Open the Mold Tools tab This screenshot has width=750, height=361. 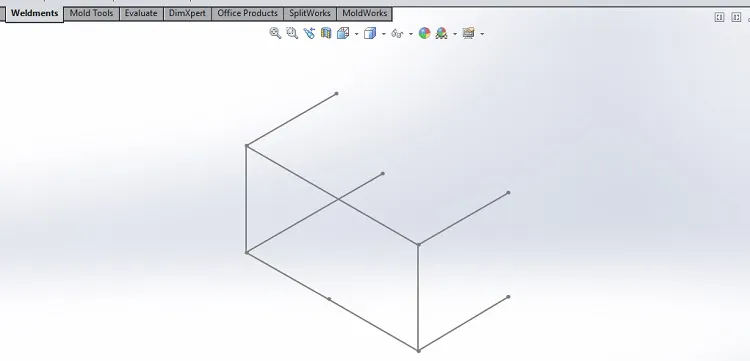click(x=91, y=13)
